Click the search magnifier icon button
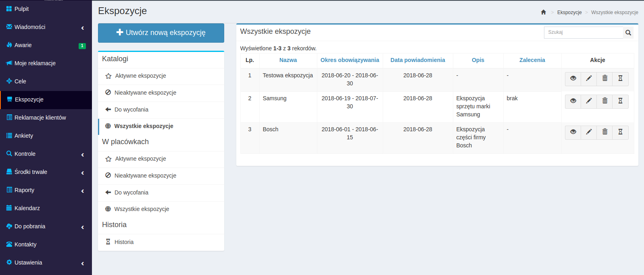Viewport: 644px width, 275px height. (628, 33)
